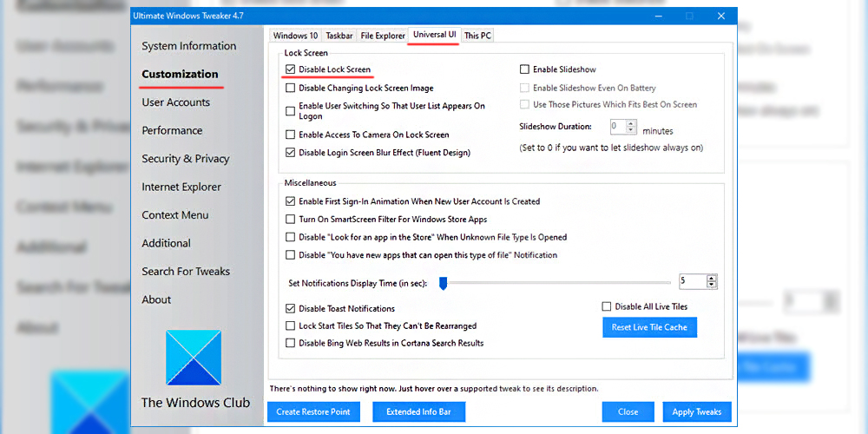Toggle Disable Toast Notifications checkbox
This screenshot has width=868, height=434.
coord(290,308)
